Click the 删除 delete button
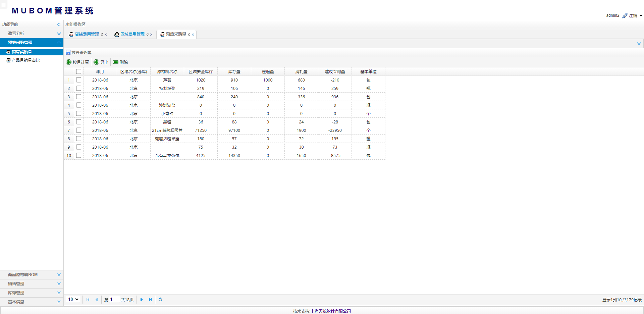The width and height of the screenshot is (644, 314). (x=120, y=62)
